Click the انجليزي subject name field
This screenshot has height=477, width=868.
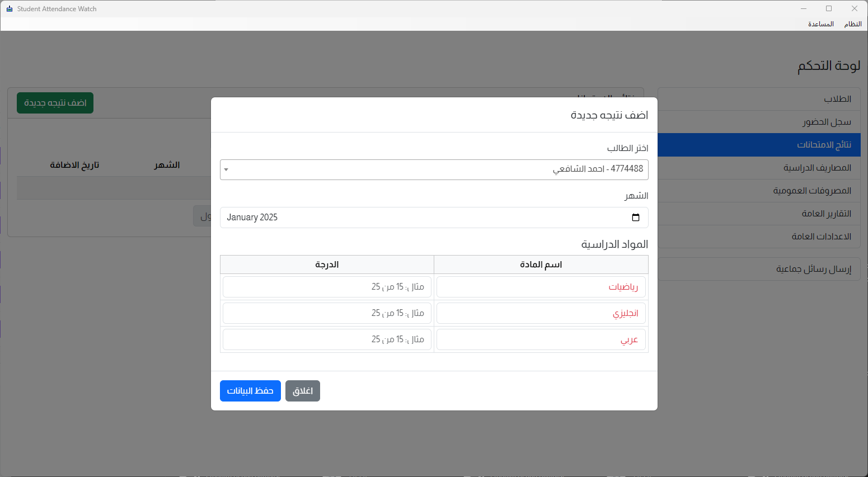(x=541, y=313)
